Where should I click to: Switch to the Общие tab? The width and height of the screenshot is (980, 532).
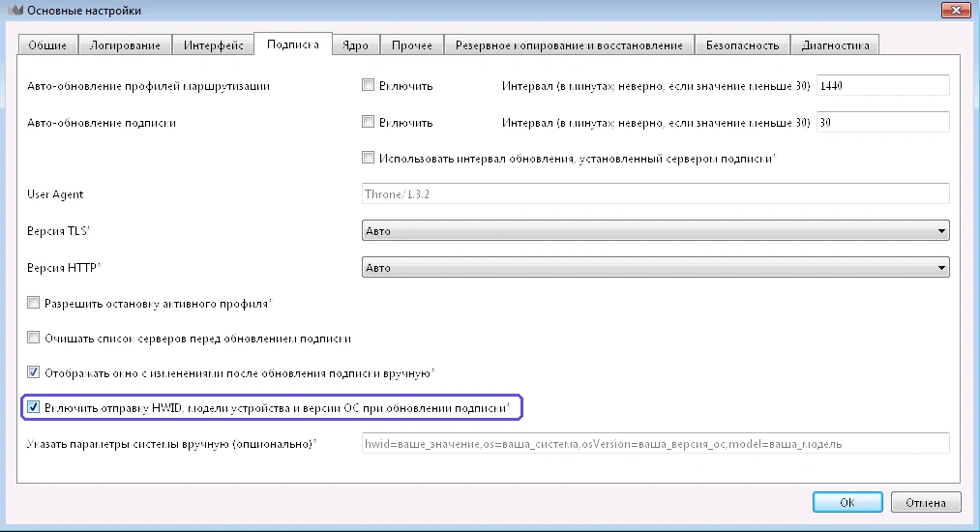coord(47,45)
